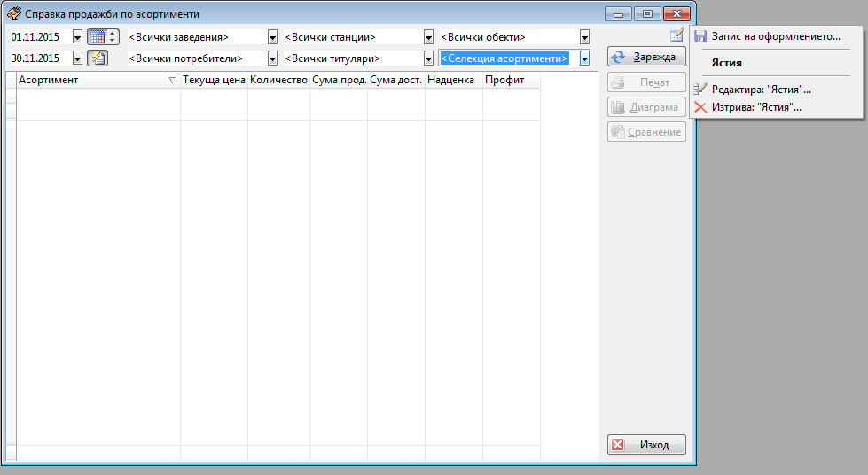Click the period stepper arrows by calendar
This screenshot has height=475, width=868.
click(113, 37)
